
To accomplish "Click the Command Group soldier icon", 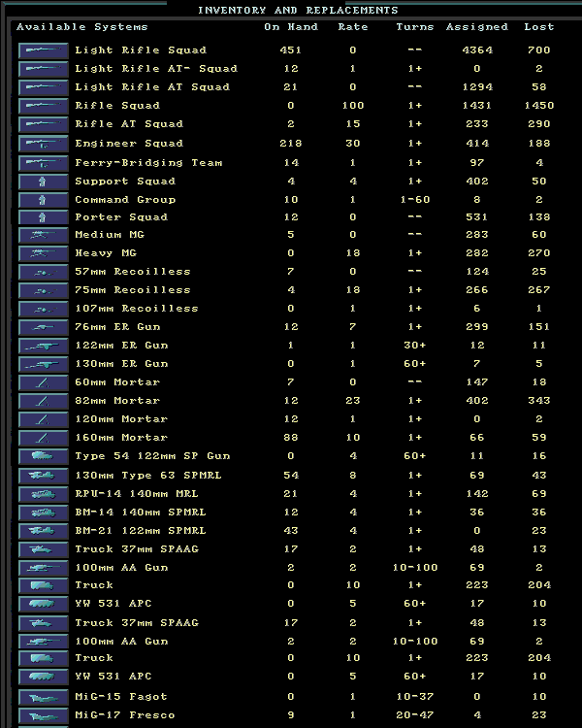I will tap(44, 200).
